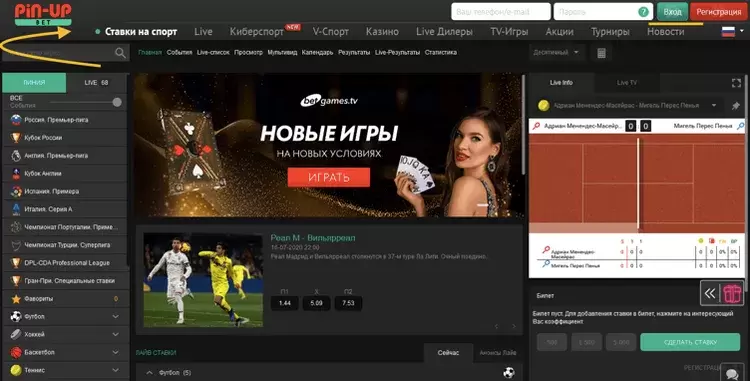750x381 pixels.
Task: Click the Russian flag language icon
Action: point(728,32)
